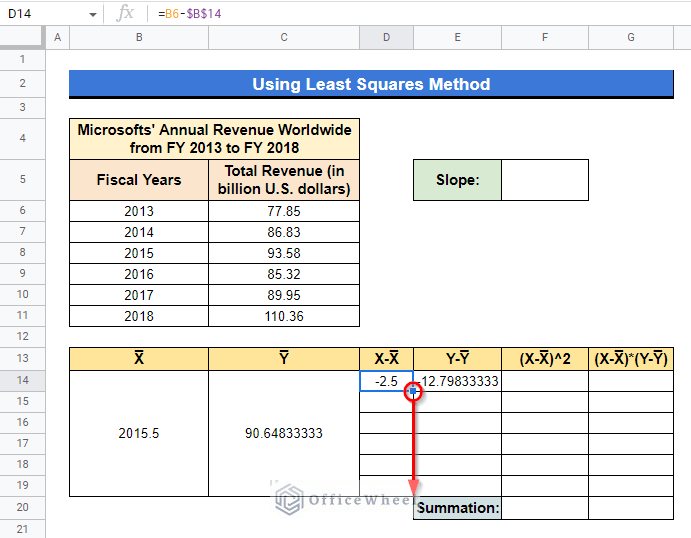Viewport: 691px width, 538px height.
Task: Select column G header
Action: pos(631,37)
